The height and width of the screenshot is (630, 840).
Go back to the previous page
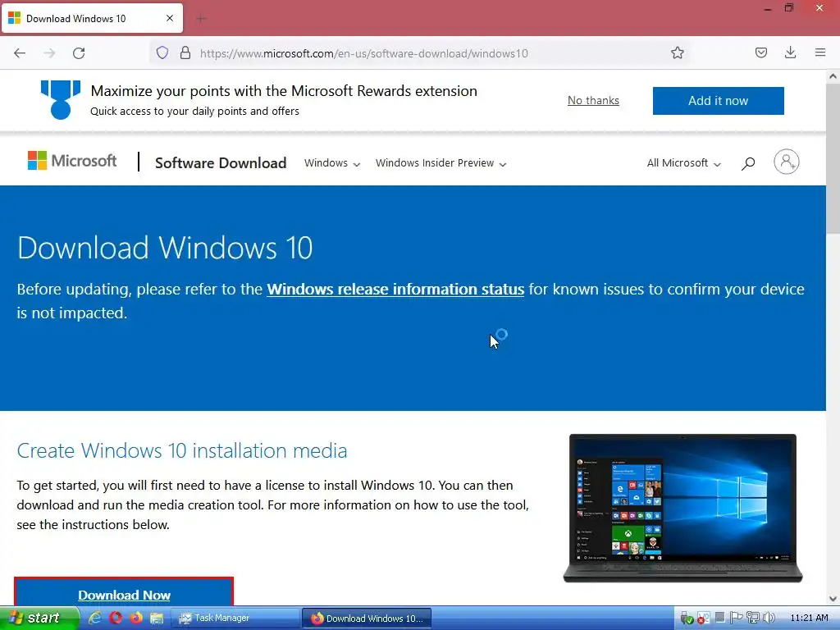[20, 53]
